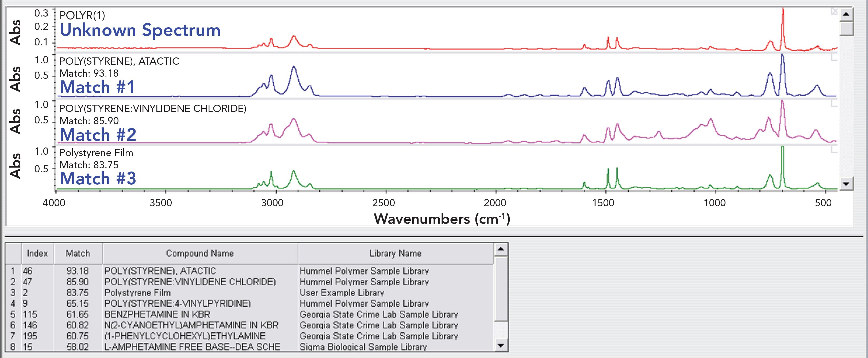
Task: Click the Compound Name column header
Action: (x=200, y=254)
